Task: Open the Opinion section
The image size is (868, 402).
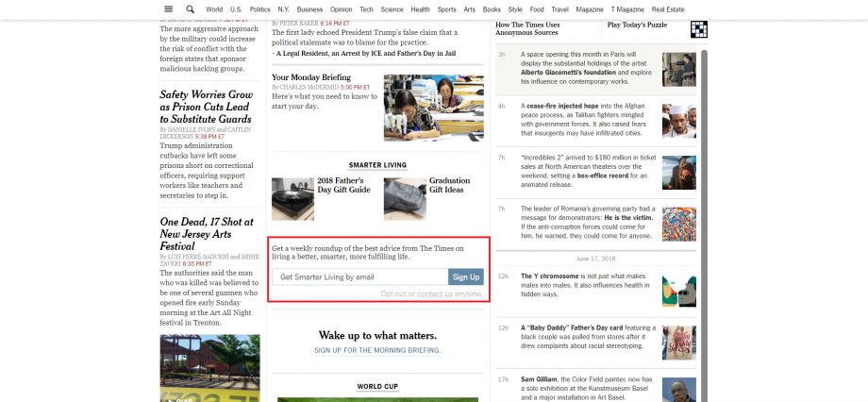Action: pyautogui.click(x=341, y=9)
